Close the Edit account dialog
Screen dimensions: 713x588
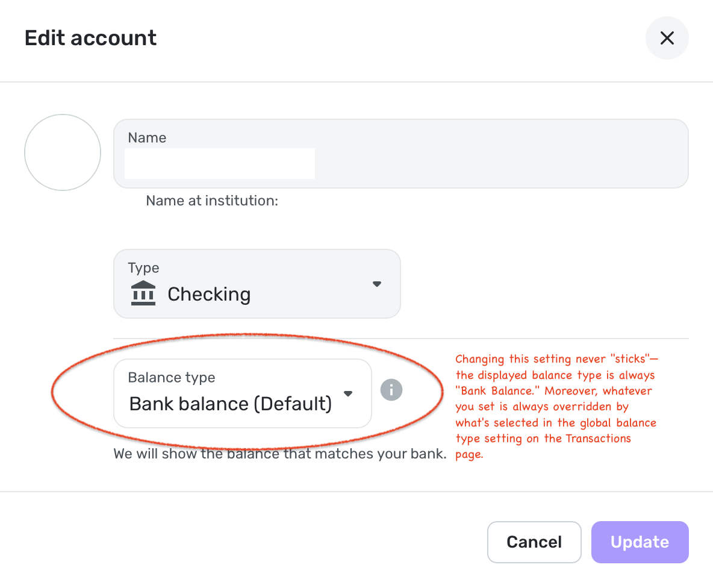(667, 38)
